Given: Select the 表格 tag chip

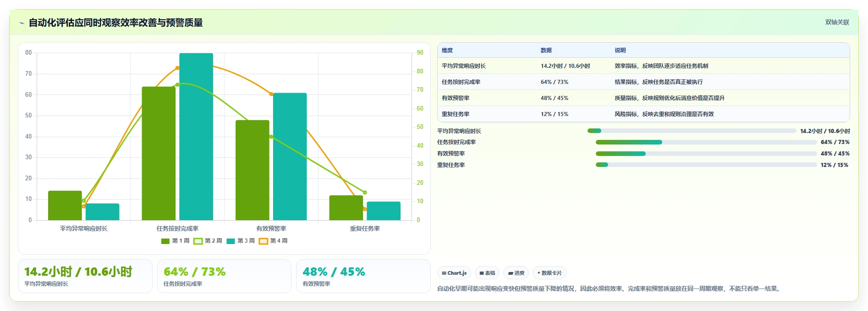Looking at the screenshot, I should [x=487, y=273].
